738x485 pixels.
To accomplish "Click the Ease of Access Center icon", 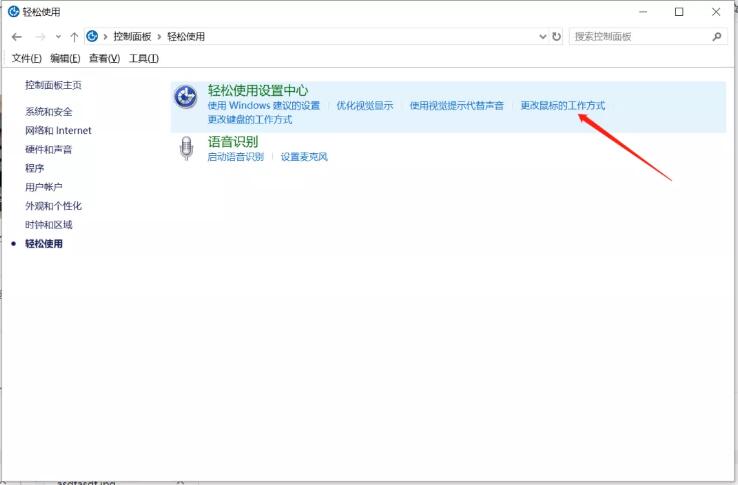I will click(186, 97).
